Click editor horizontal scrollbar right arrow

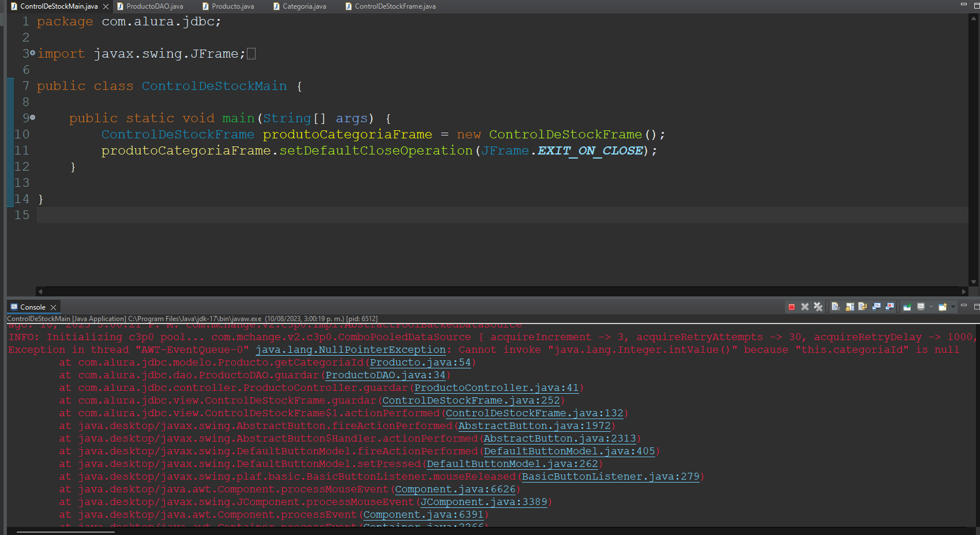(964, 291)
